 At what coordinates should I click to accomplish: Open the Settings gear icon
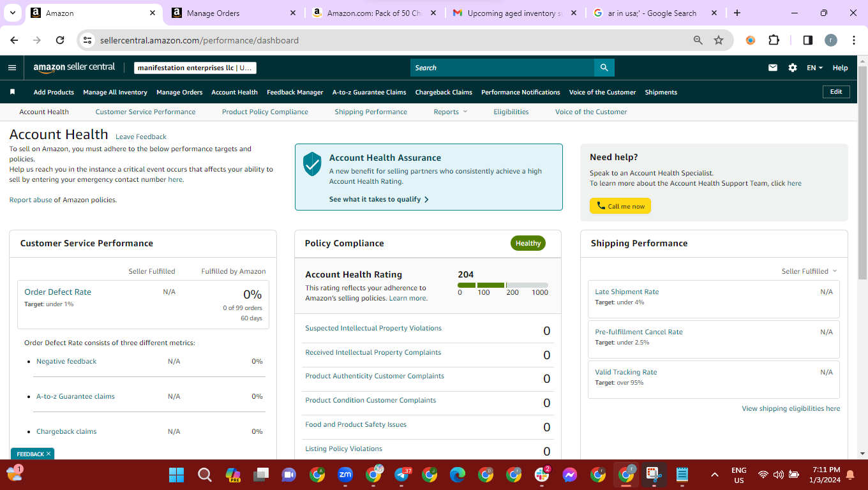(x=793, y=68)
